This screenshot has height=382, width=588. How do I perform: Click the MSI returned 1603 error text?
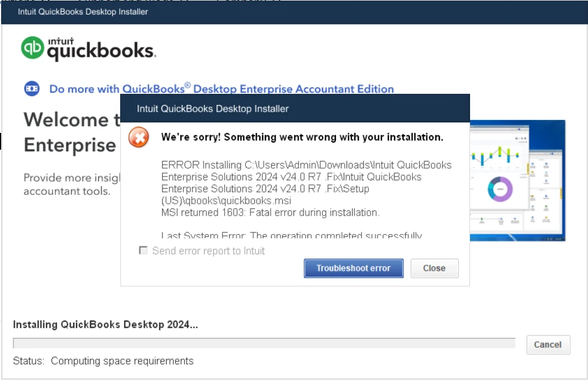(x=271, y=213)
